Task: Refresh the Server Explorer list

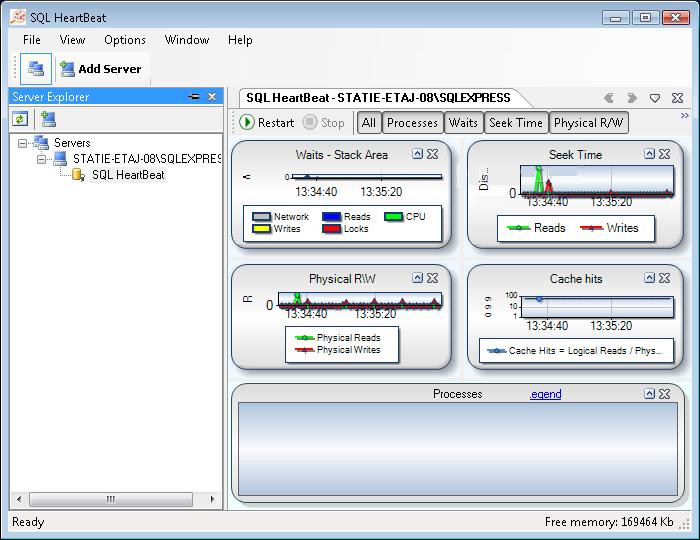Action: click(20, 119)
